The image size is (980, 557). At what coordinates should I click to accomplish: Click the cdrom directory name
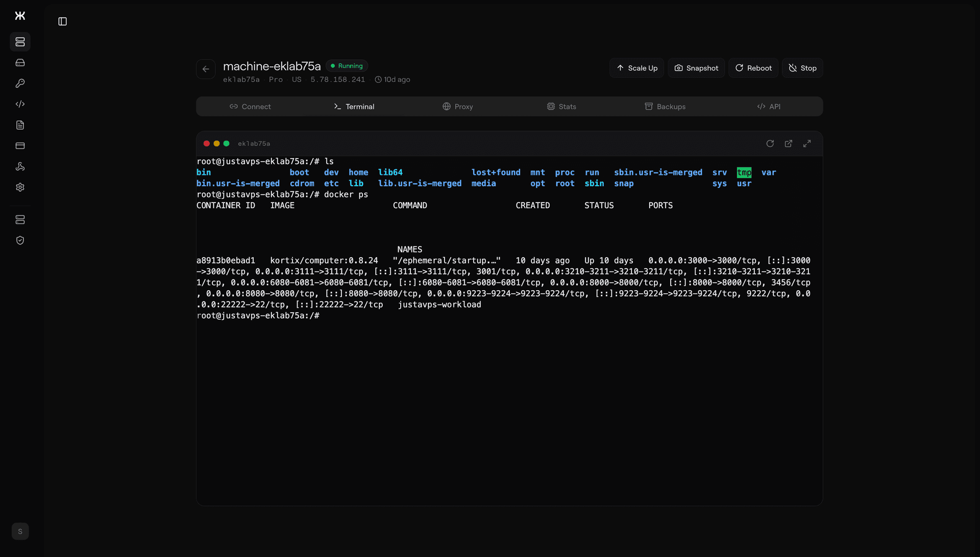[x=302, y=184]
